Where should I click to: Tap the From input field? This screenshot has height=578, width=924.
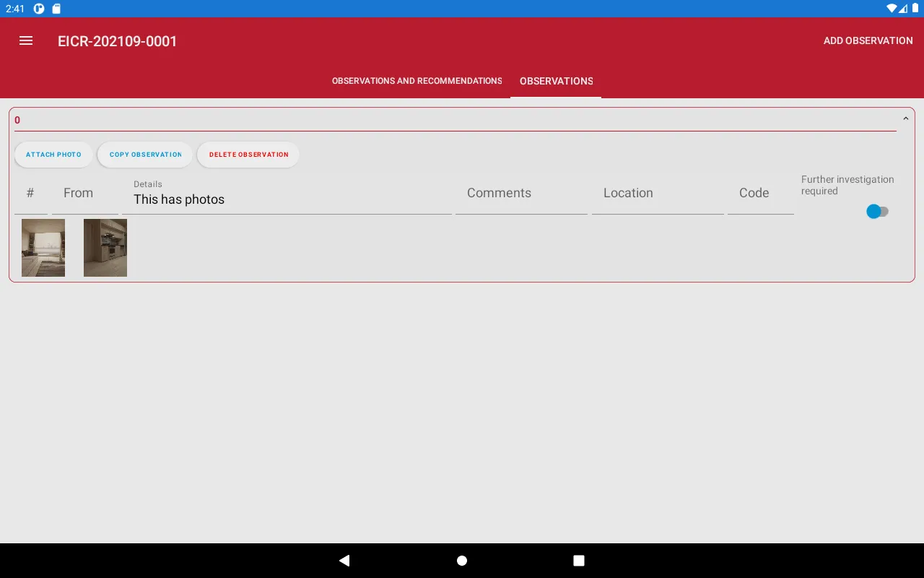coord(84,194)
